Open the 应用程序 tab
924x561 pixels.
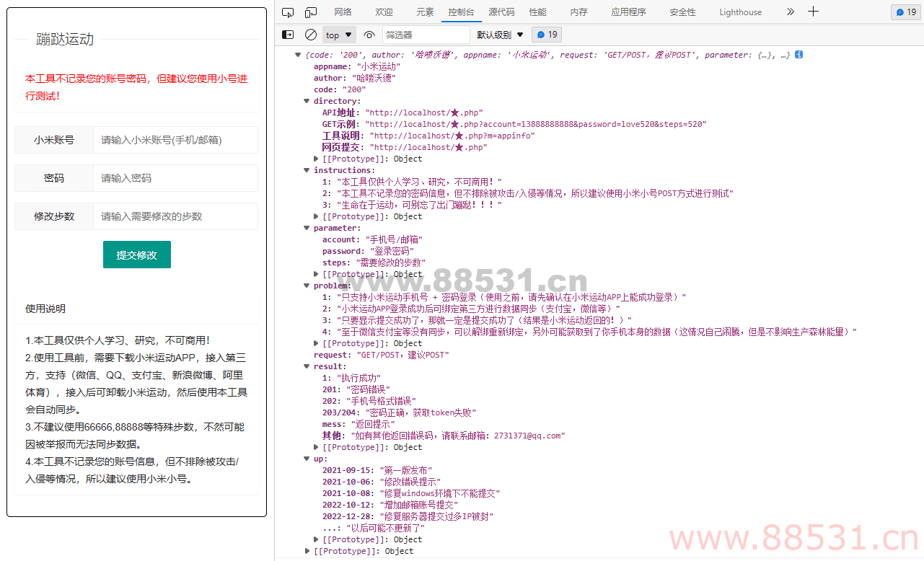628,12
